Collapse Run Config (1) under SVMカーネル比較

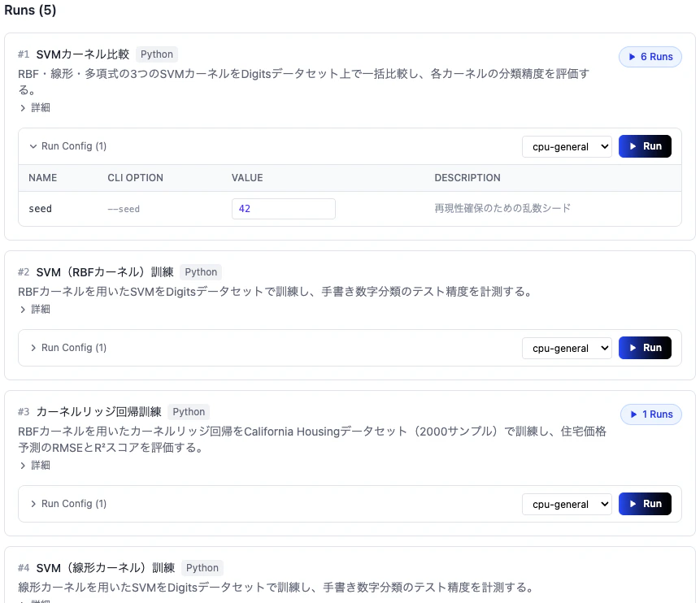(67, 146)
